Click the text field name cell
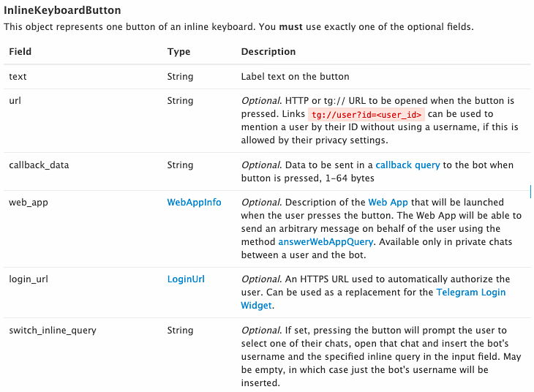The height and width of the screenshot is (392, 534). click(18, 77)
